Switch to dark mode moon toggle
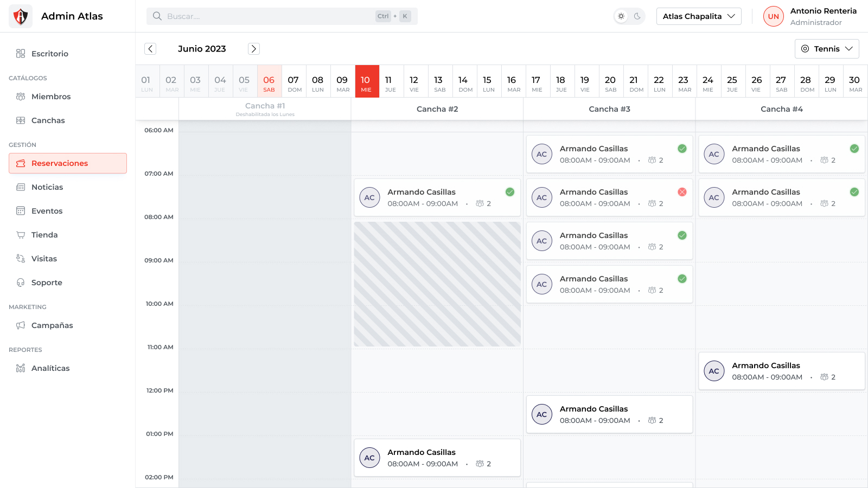 click(637, 16)
